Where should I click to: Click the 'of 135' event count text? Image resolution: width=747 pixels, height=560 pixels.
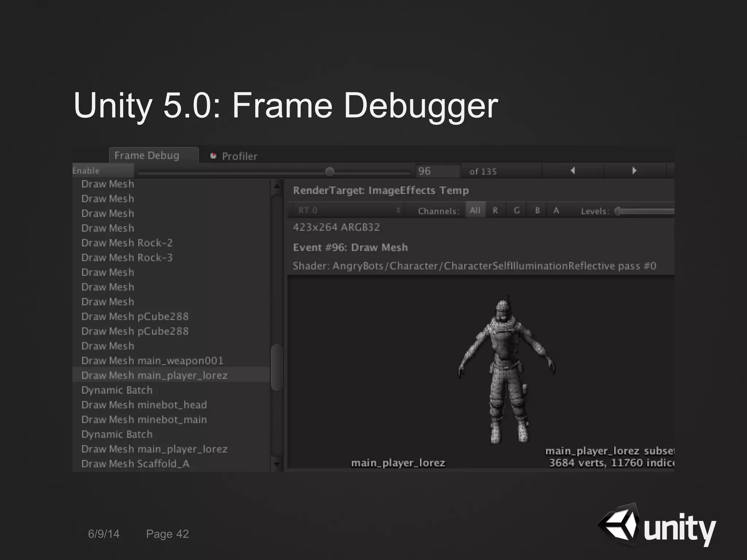[x=483, y=171]
